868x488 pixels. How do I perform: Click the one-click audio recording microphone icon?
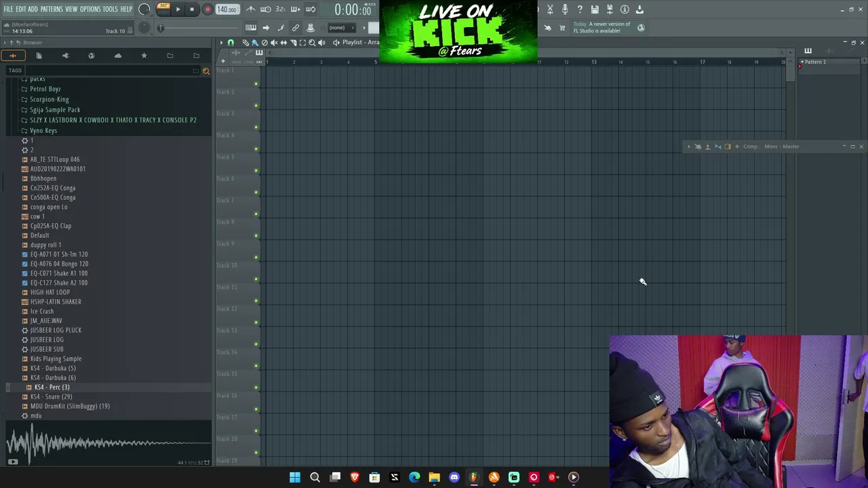point(565,9)
